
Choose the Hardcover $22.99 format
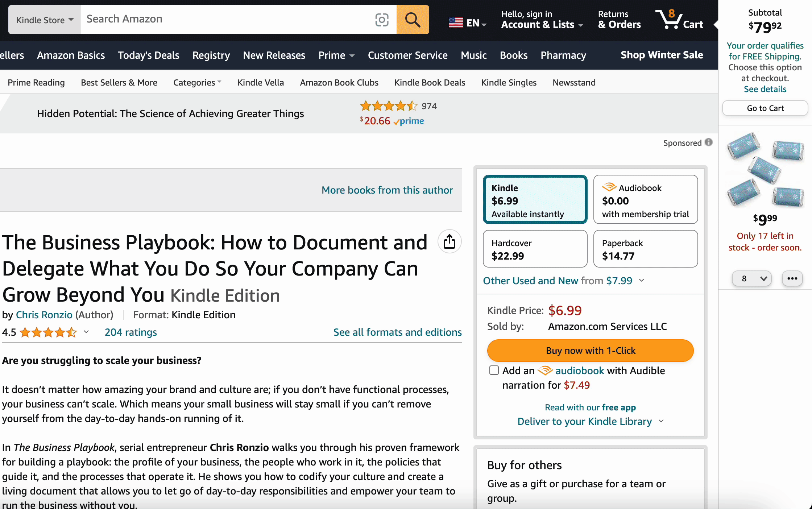point(535,249)
